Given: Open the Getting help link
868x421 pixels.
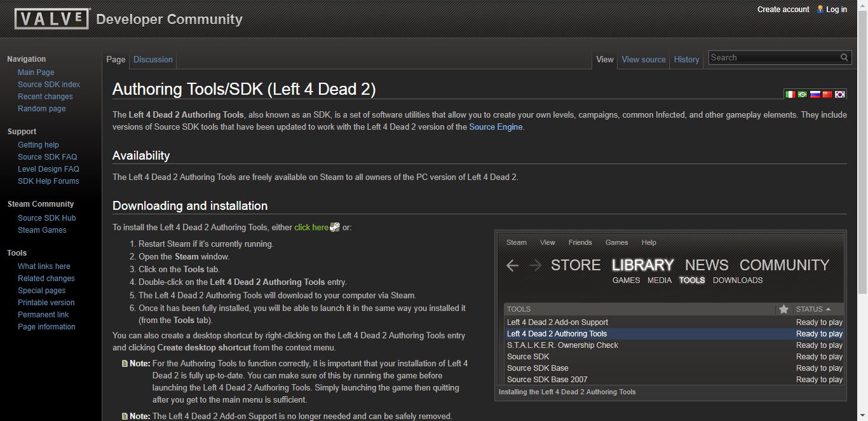Looking at the screenshot, I should [x=38, y=145].
